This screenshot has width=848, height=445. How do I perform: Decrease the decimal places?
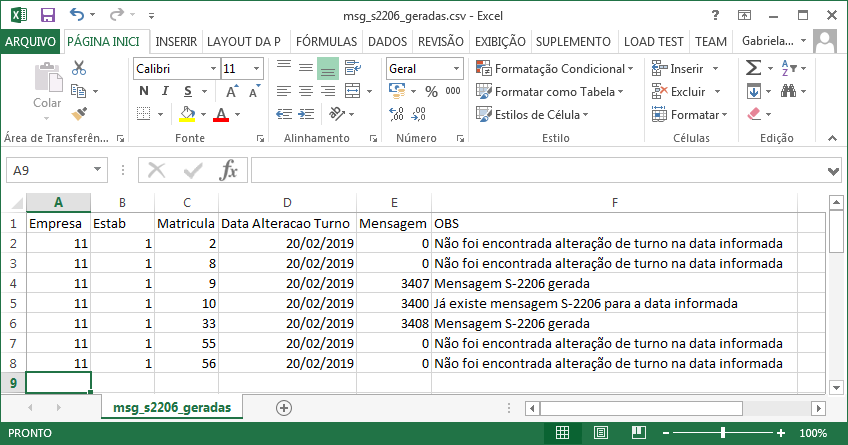click(x=419, y=114)
